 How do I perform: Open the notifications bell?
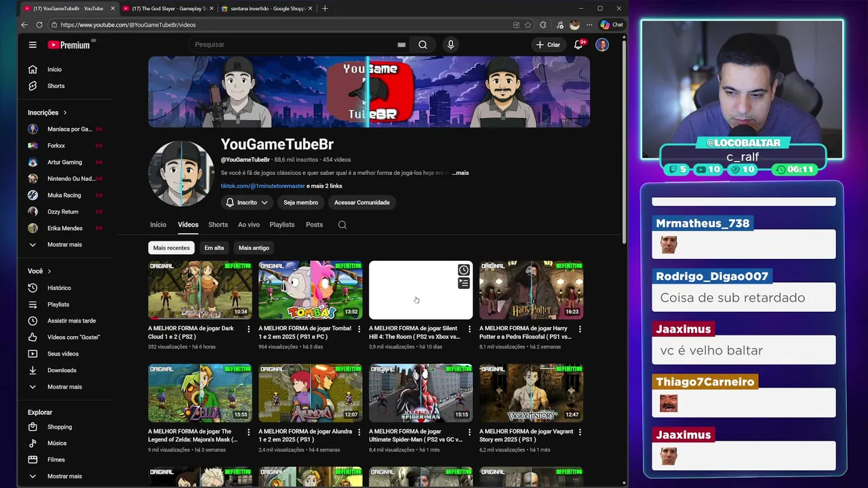tap(578, 45)
